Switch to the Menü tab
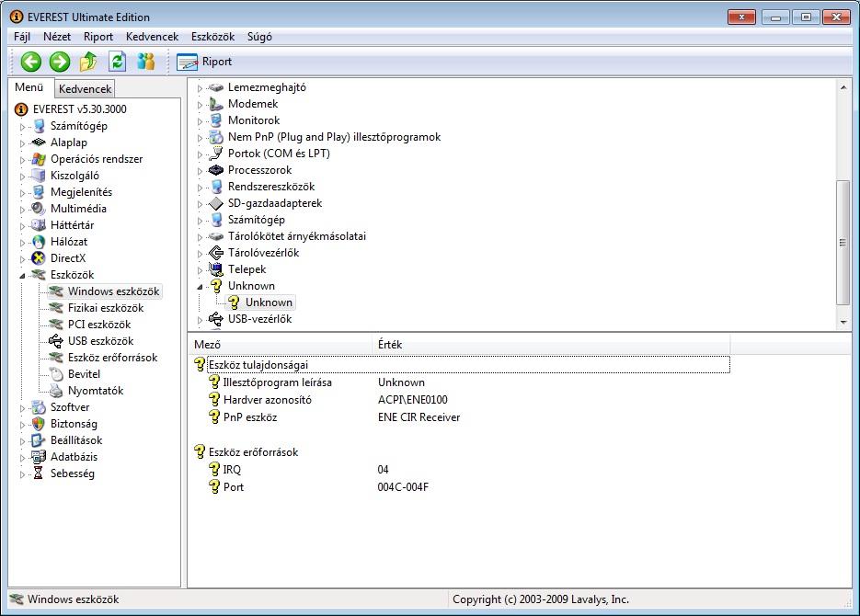860x616 pixels. 29,87
